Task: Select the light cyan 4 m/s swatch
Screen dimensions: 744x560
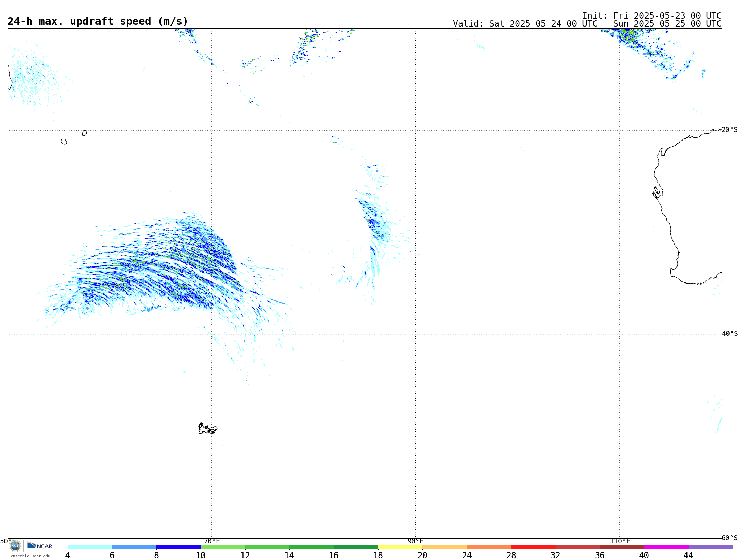Action: coord(90,547)
